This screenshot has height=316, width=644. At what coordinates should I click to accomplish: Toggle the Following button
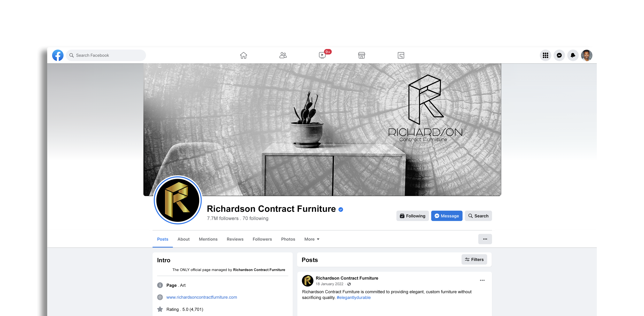[413, 216]
